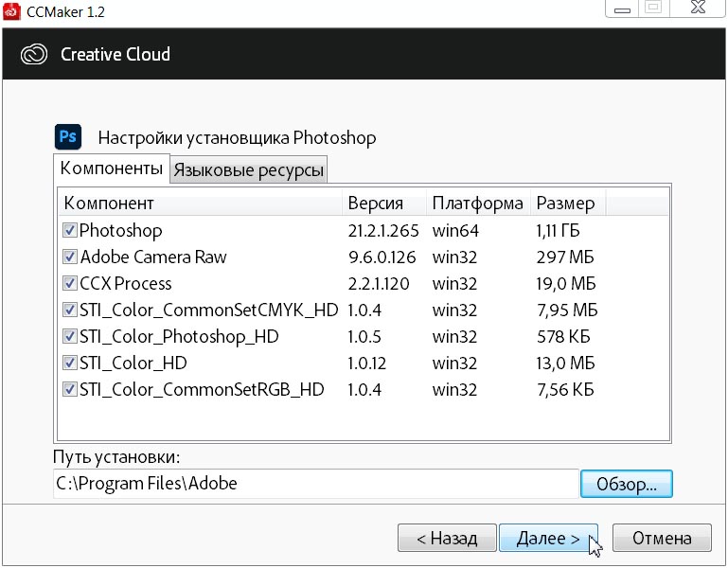Switch to the Языковые ресурсы tab
Viewport: 728px width, 568px height.
click(x=249, y=170)
